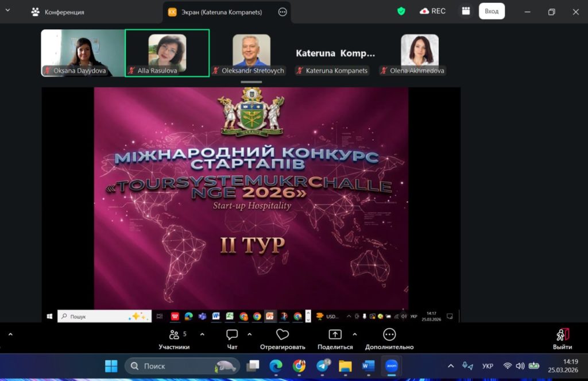Open Telegram from the Windows taskbar
Screen dimensions: 588x381
[x=323, y=366]
